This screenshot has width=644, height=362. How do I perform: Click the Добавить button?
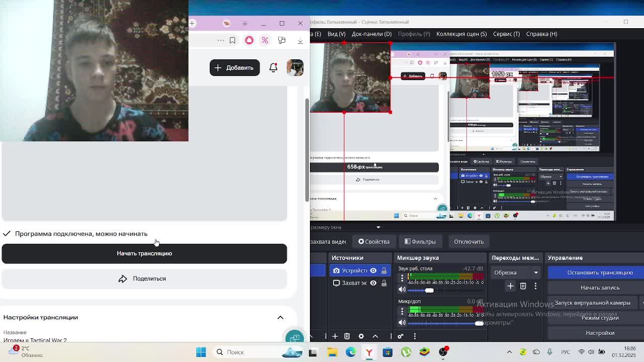234,67
